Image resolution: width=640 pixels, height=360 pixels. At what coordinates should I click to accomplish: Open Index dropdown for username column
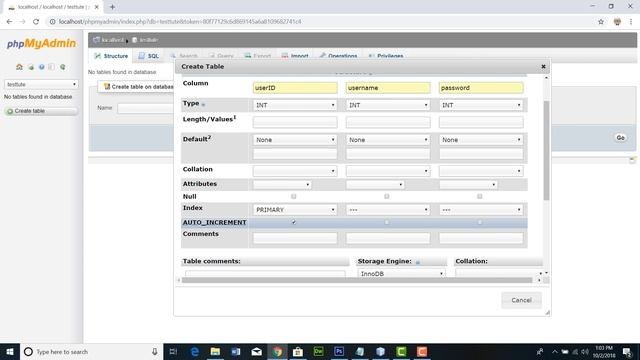coord(388,210)
